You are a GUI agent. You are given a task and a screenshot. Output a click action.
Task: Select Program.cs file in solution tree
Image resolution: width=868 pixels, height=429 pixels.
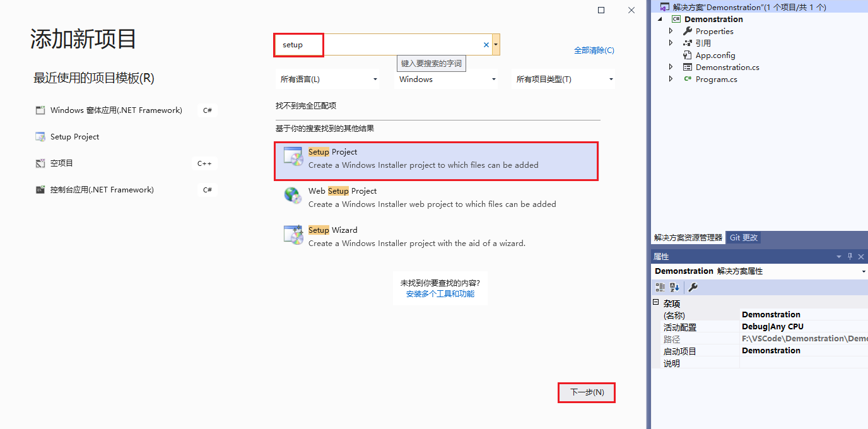716,79
